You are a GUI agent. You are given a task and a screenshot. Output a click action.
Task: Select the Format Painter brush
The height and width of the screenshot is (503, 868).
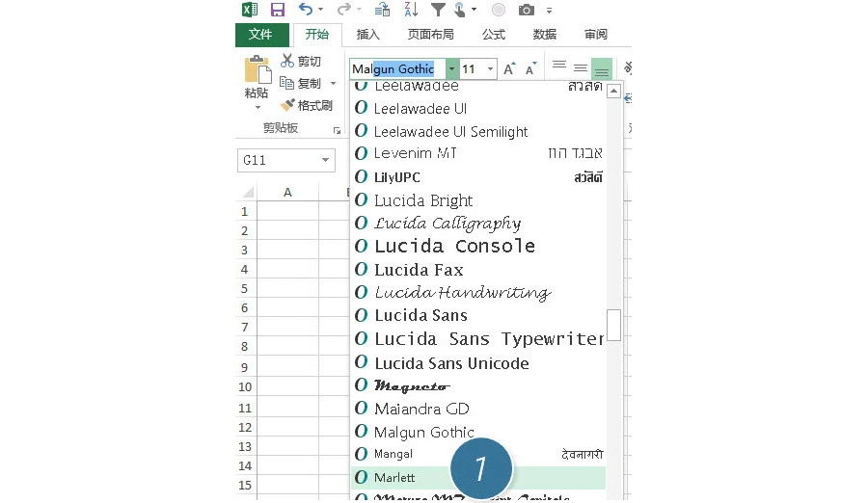coord(307,106)
